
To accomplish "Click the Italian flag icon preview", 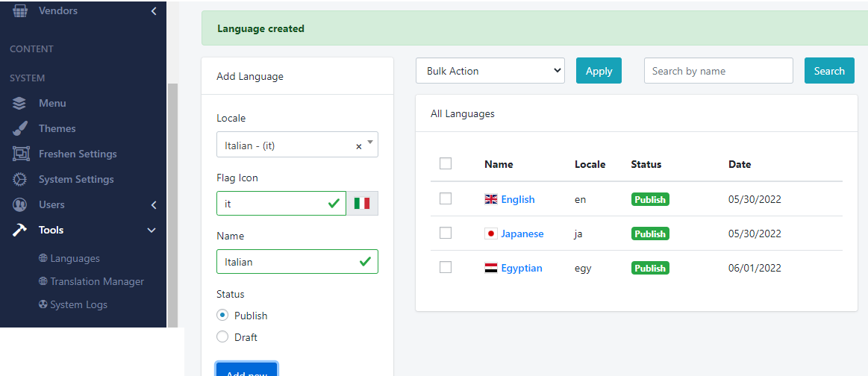I will click(x=362, y=204).
